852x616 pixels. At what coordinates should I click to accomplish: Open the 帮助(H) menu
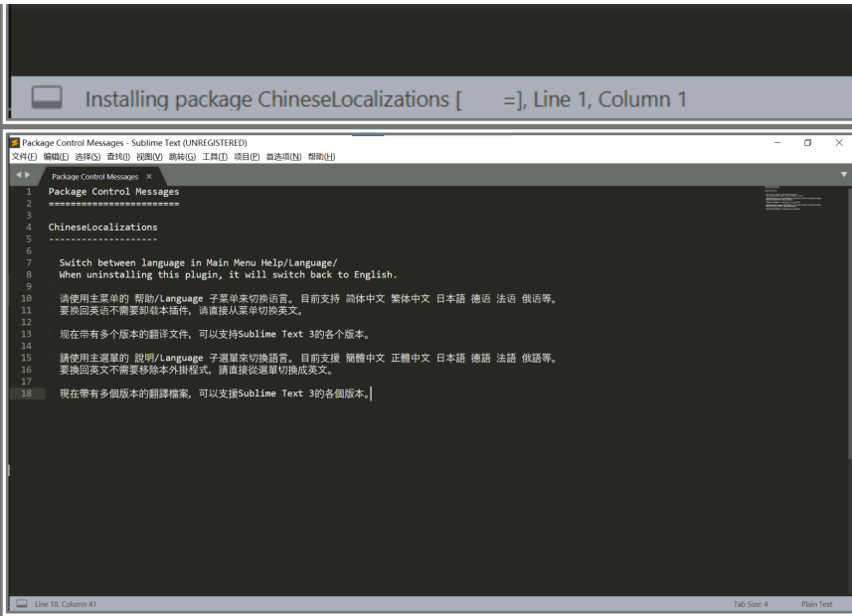tap(321, 156)
